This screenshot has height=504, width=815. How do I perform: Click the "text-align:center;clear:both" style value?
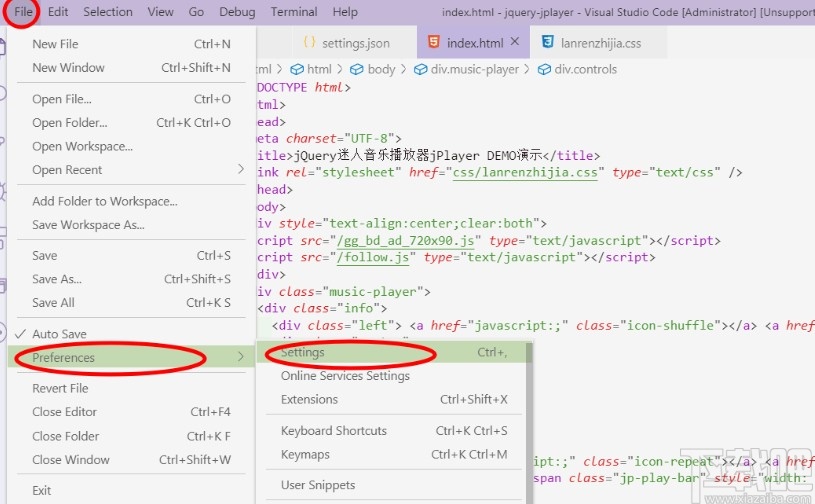tap(431, 223)
